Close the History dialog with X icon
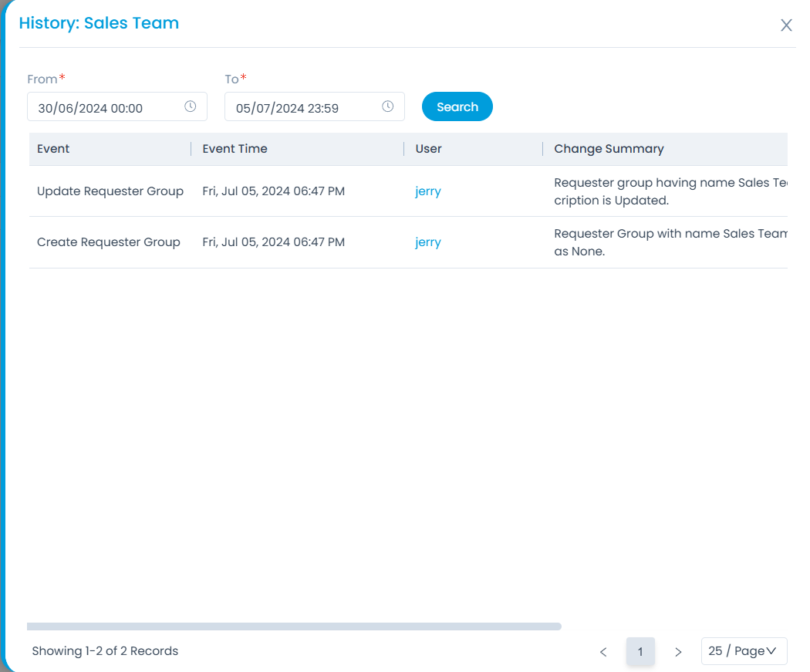 (x=786, y=25)
